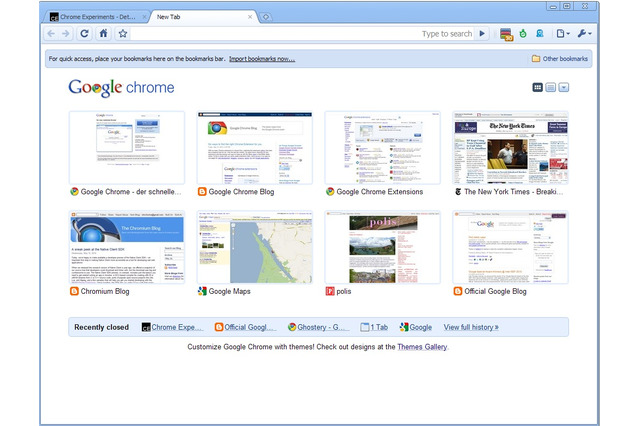Open the wrench settings menu
640x426 pixels.
(584, 33)
